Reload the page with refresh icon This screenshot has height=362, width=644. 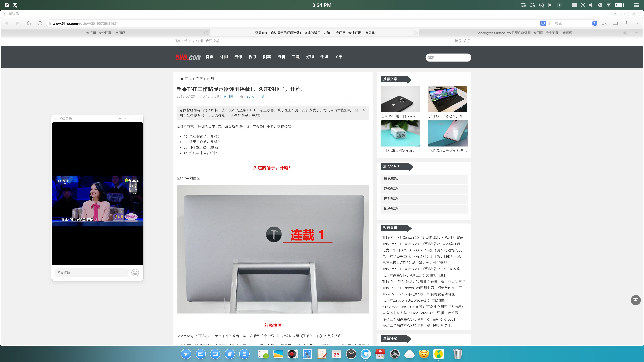coord(40,23)
